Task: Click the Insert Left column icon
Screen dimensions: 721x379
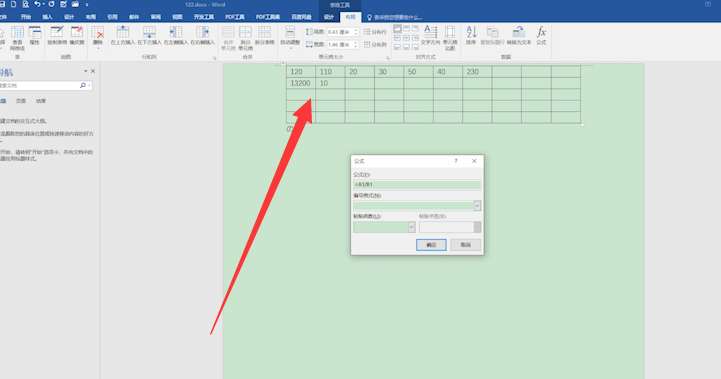Action: pyautogui.click(x=176, y=35)
